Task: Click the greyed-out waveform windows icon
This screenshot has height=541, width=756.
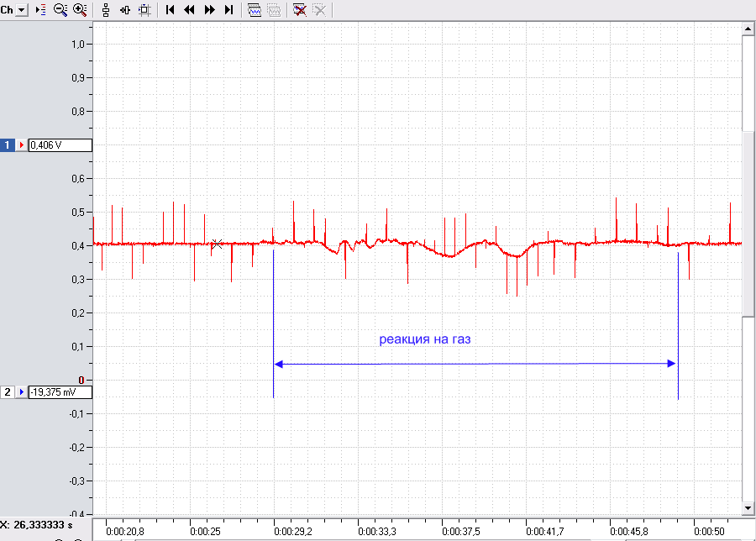Action: pyautogui.click(x=274, y=9)
